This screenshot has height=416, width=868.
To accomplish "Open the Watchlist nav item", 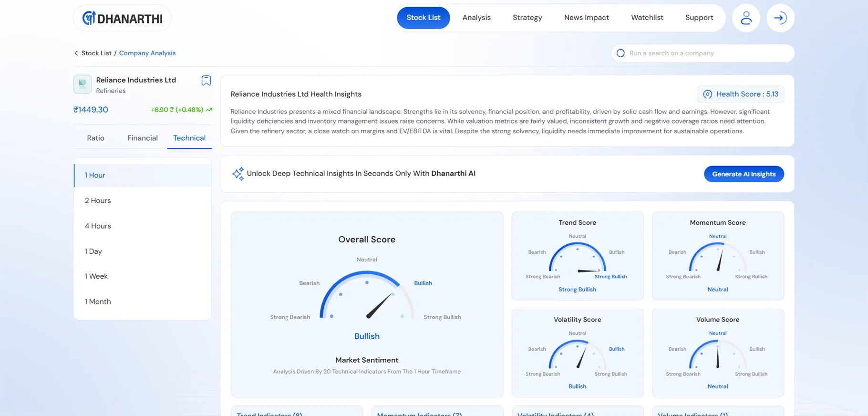I will [647, 18].
